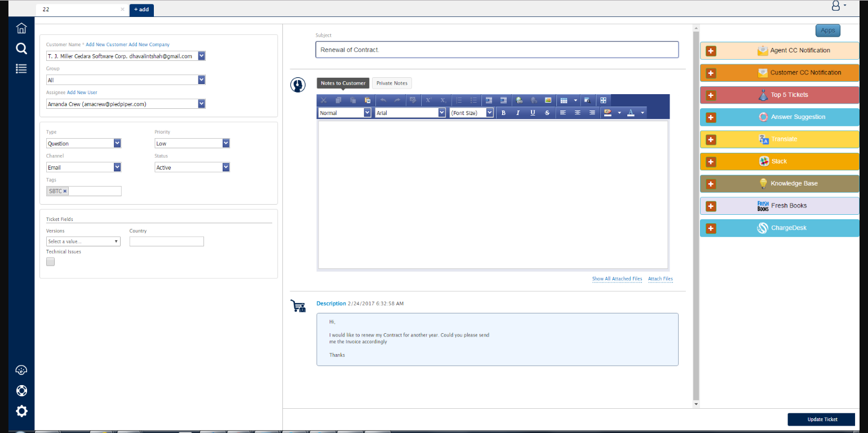Select the superscript formatting icon

pyautogui.click(x=428, y=100)
